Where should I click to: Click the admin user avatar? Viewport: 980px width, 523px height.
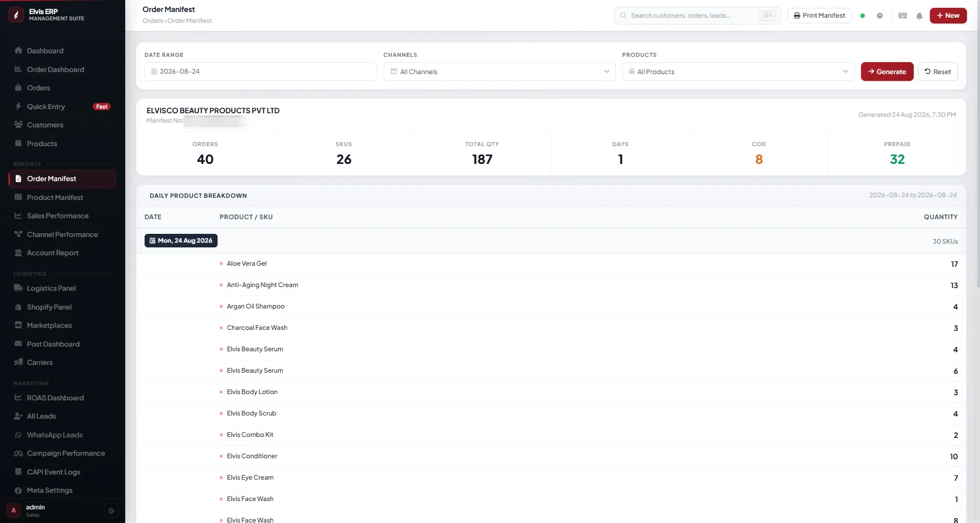pyautogui.click(x=14, y=510)
